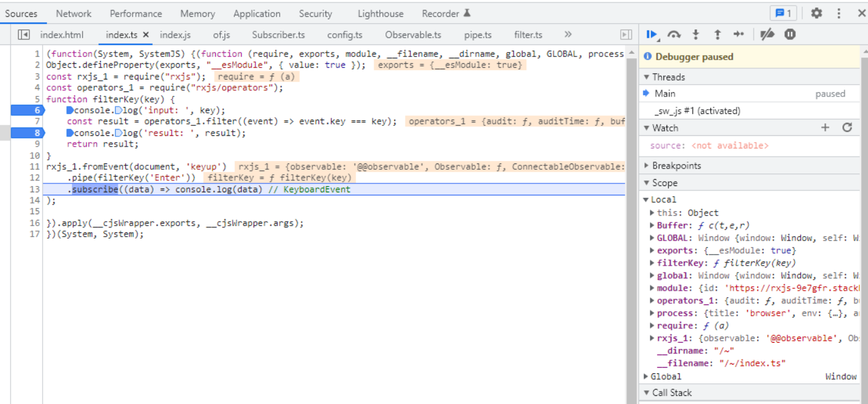Step into next function call
This screenshot has width=868, height=404.
(695, 34)
